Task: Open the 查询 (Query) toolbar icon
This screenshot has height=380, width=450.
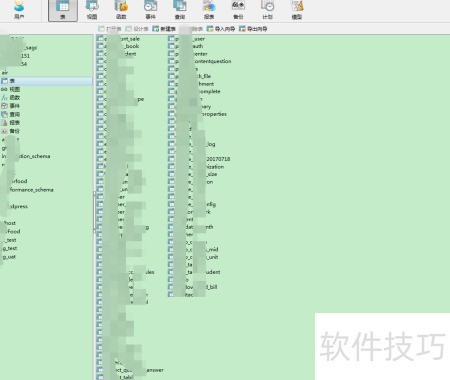Action: tap(180, 10)
